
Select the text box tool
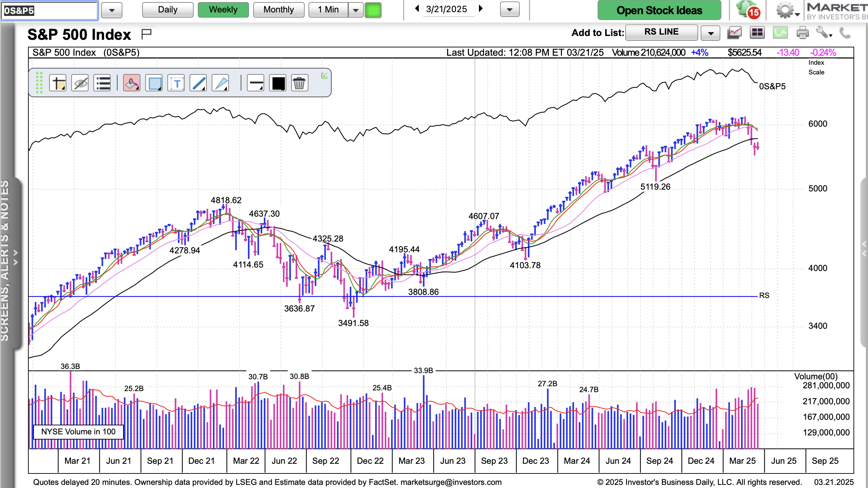[x=176, y=83]
